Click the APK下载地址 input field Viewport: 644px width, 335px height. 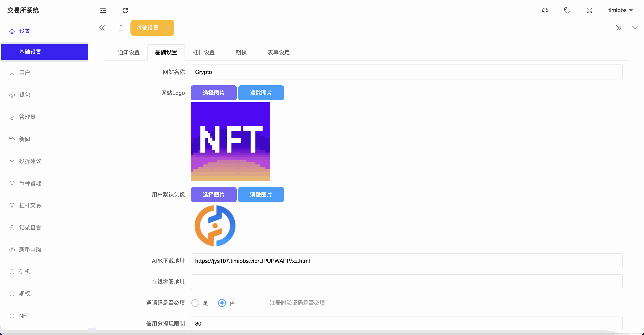pyautogui.click(x=375, y=261)
